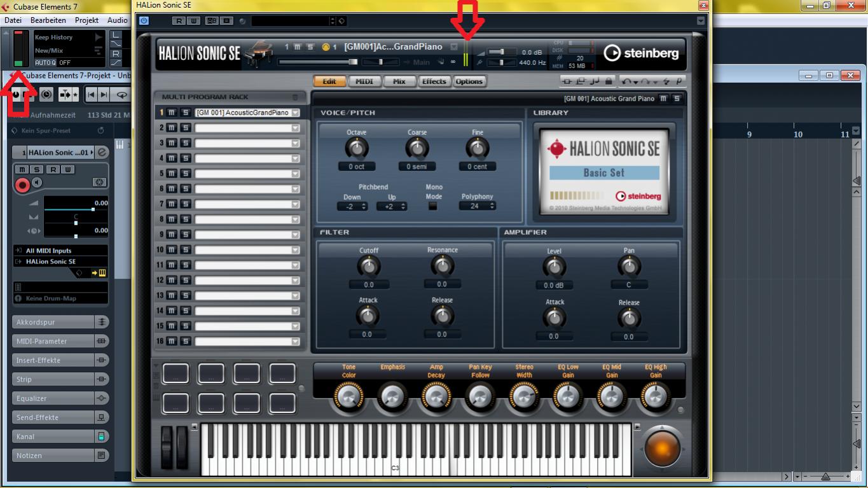The image size is (868, 488).
Task: Enable Read automation (R) in plugin header
Action: 178,21
